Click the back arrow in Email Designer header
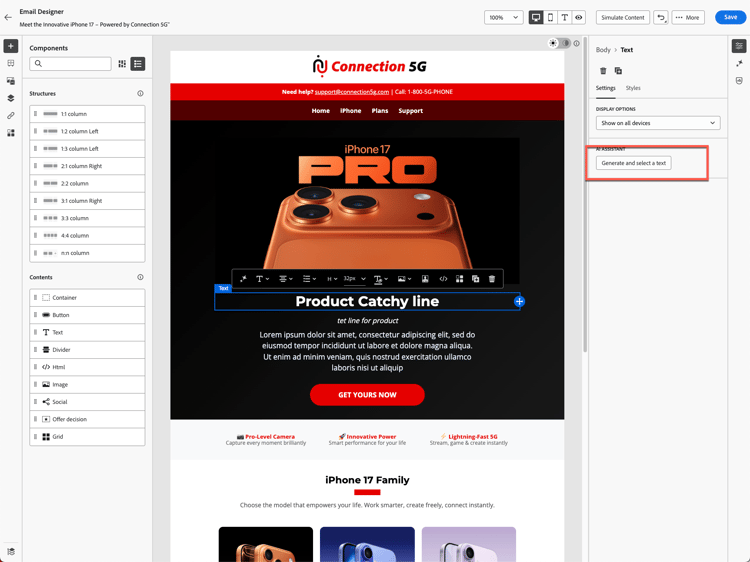This screenshot has width=750, height=562. coord(8,17)
